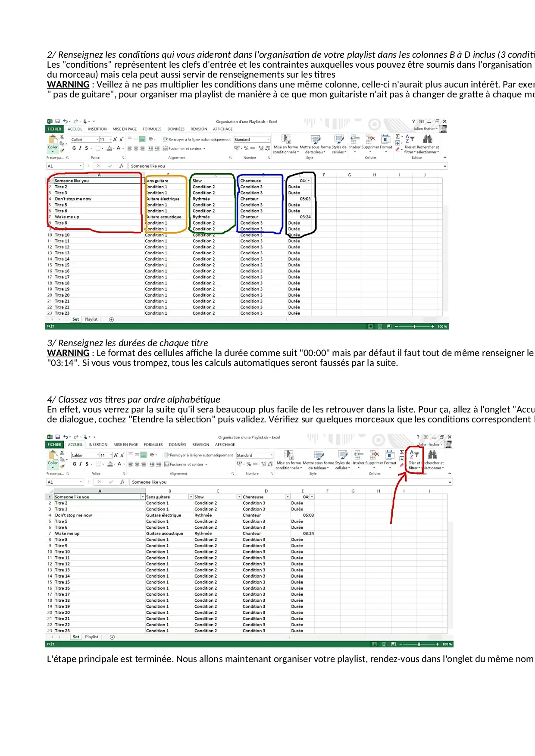Click Styles de cellules above the color-outlined columns
535x756 pixels.
point(339,139)
